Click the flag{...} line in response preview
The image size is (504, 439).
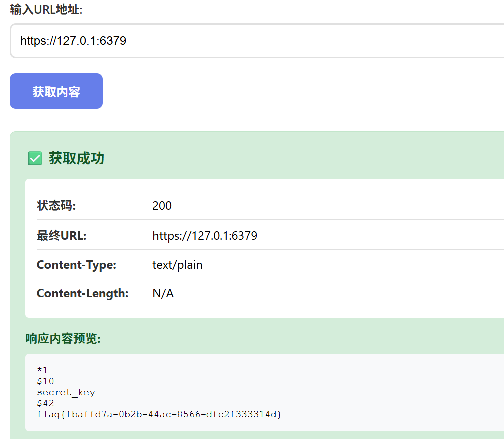coord(159,414)
